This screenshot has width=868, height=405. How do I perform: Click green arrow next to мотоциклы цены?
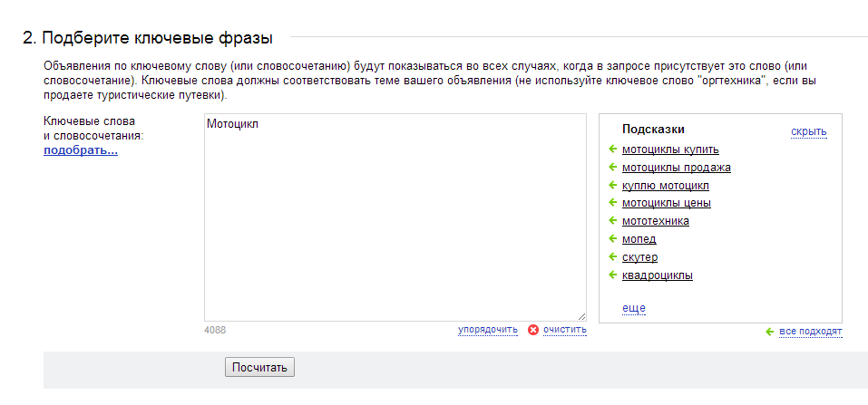pos(612,203)
